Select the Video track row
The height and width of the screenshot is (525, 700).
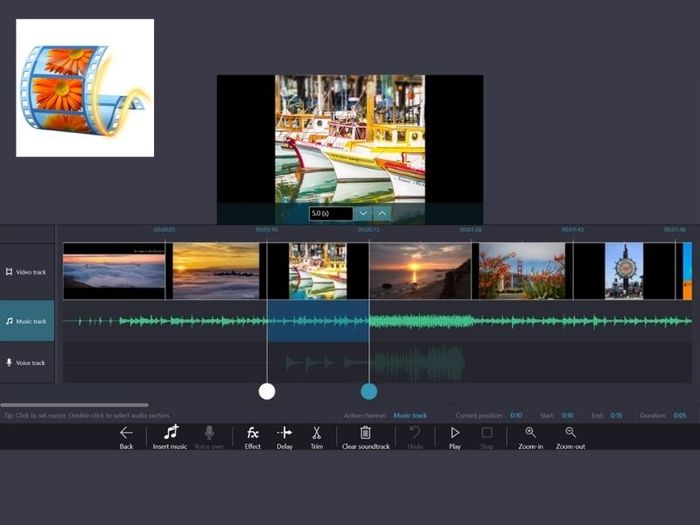coord(27,271)
